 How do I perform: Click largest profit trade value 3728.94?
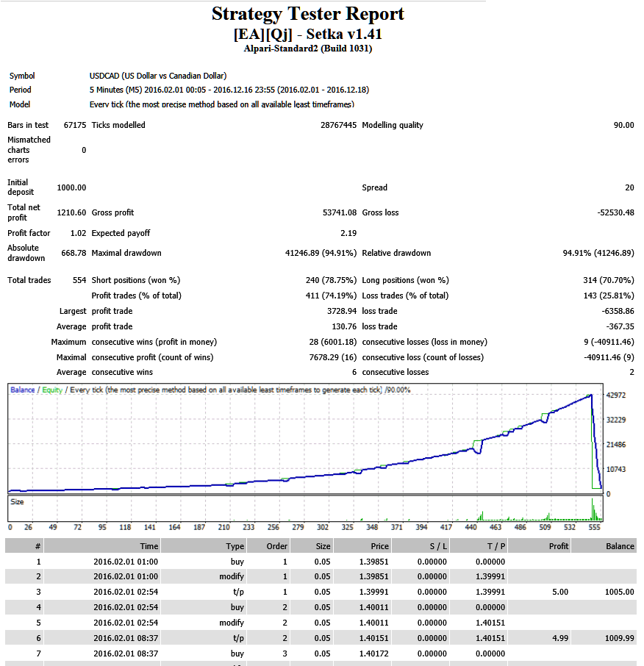[342, 312]
